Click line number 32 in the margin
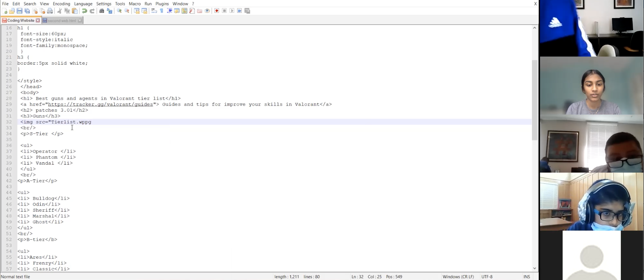Image resolution: width=644 pixels, height=280 pixels. click(x=9, y=122)
